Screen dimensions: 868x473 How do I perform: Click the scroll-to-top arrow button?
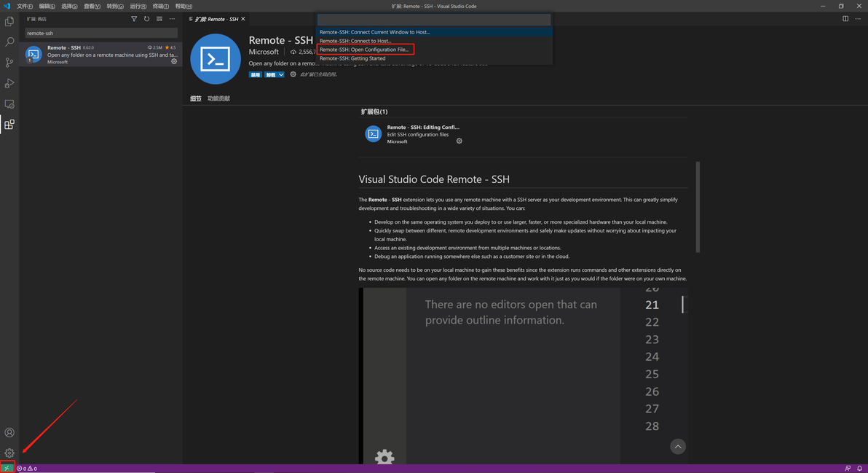(x=677, y=447)
